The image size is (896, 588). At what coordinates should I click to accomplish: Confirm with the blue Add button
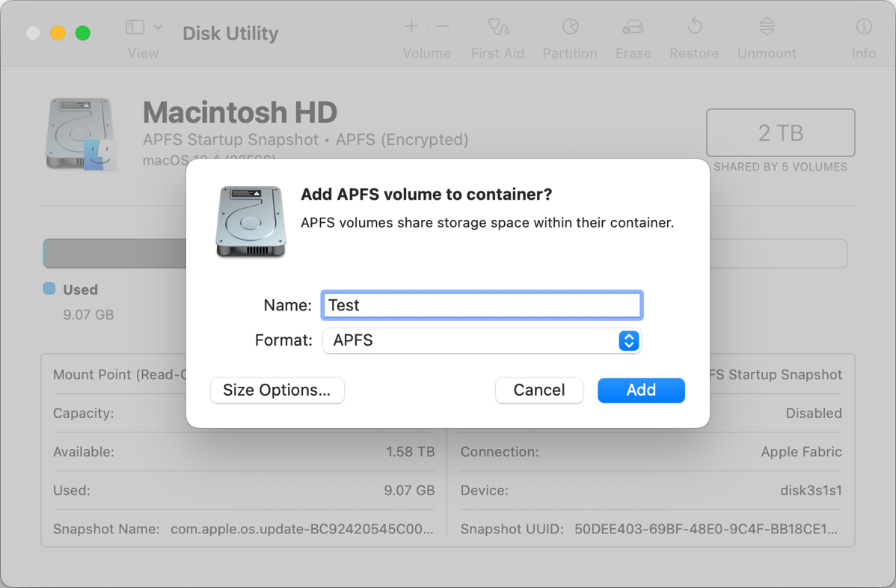641,391
